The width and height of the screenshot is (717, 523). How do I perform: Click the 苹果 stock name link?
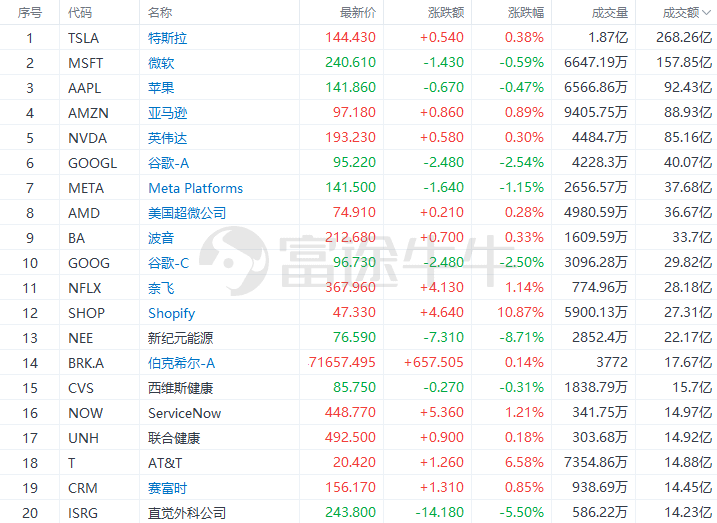tap(161, 88)
